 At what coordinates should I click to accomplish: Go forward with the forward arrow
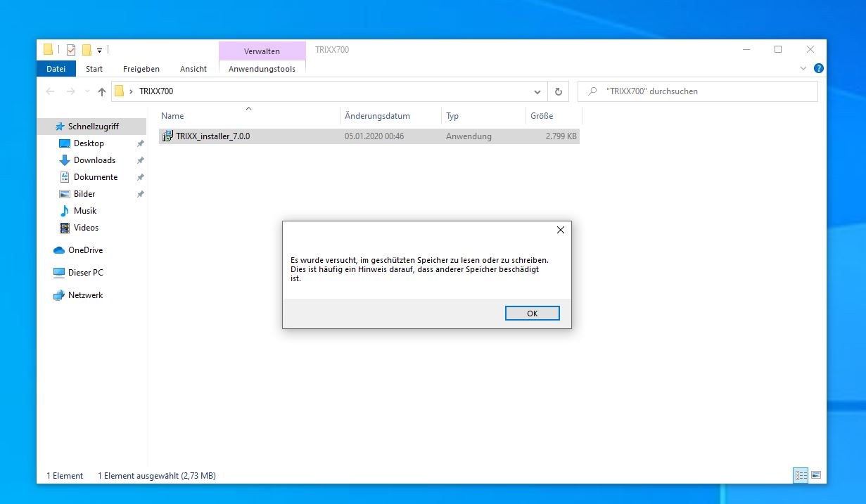coord(70,91)
